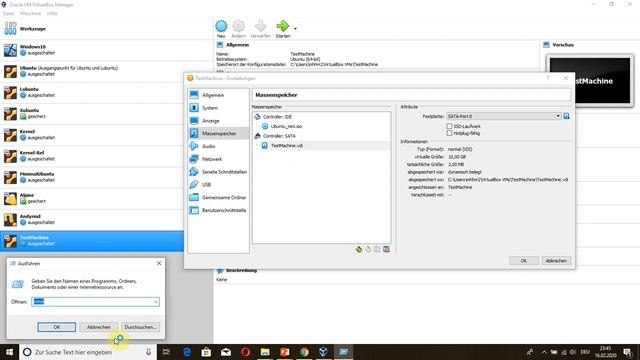
Task: Select Massenspeicher in the settings sidebar
Action: coord(218,133)
